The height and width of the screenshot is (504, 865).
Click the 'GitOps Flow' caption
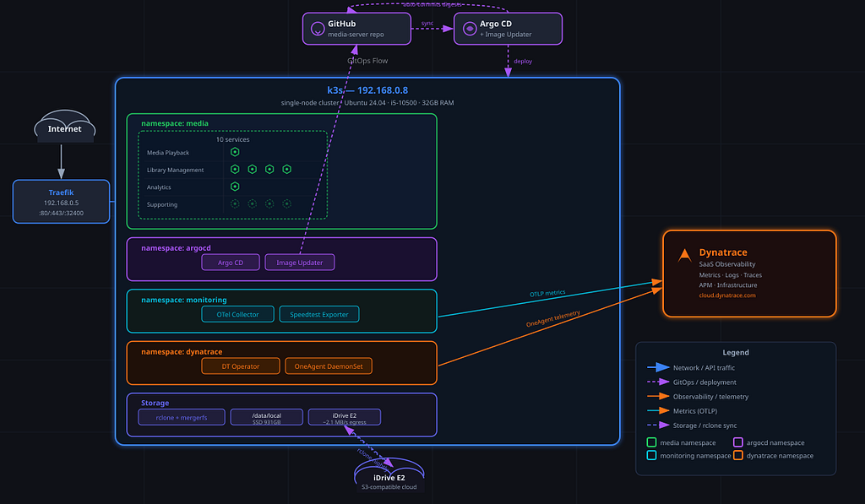tap(367, 61)
